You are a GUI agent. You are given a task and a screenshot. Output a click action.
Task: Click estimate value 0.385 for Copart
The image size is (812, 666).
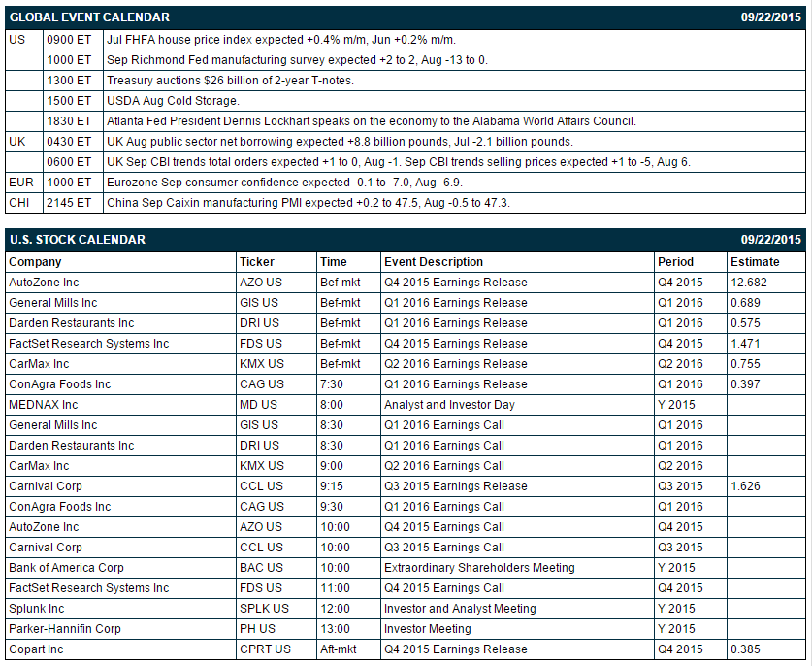pyautogui.click(x=746, y=649)
